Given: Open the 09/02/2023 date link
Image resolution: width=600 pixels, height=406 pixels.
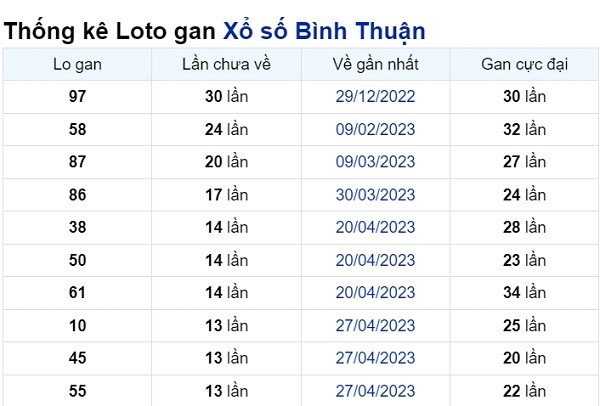Looking at the screenshot, I should click(x=375, y=129).
